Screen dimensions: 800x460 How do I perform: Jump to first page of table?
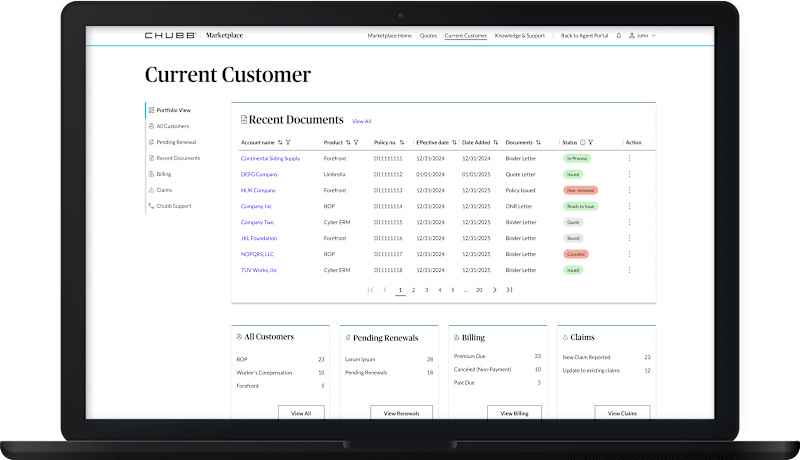coord(370,290)
